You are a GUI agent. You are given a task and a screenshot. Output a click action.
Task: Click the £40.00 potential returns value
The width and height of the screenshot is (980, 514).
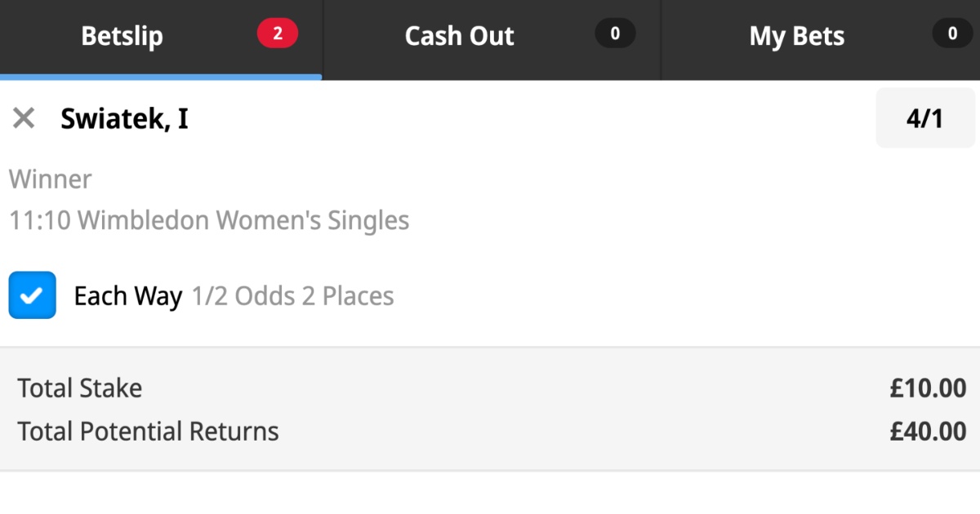click(x=928, y=431)
